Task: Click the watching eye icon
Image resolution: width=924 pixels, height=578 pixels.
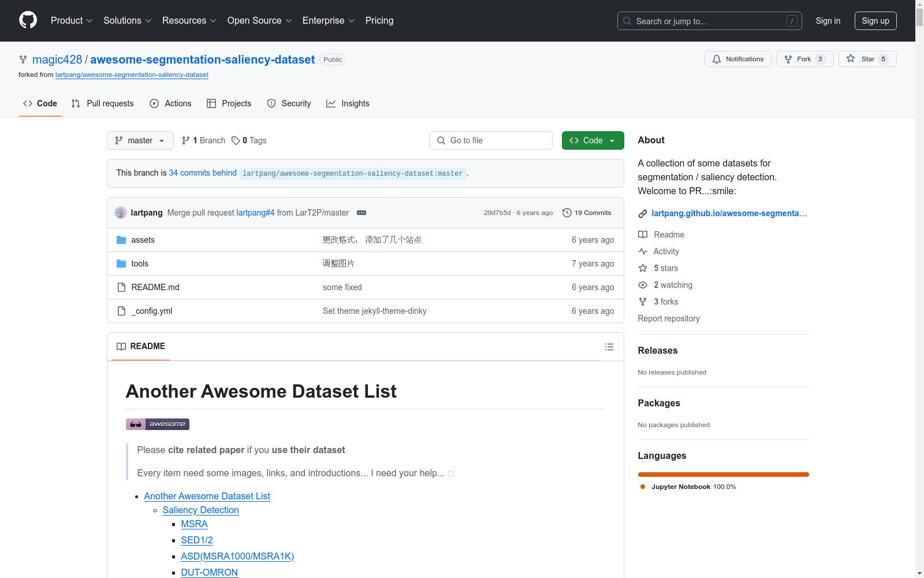Action: point(643,285)
